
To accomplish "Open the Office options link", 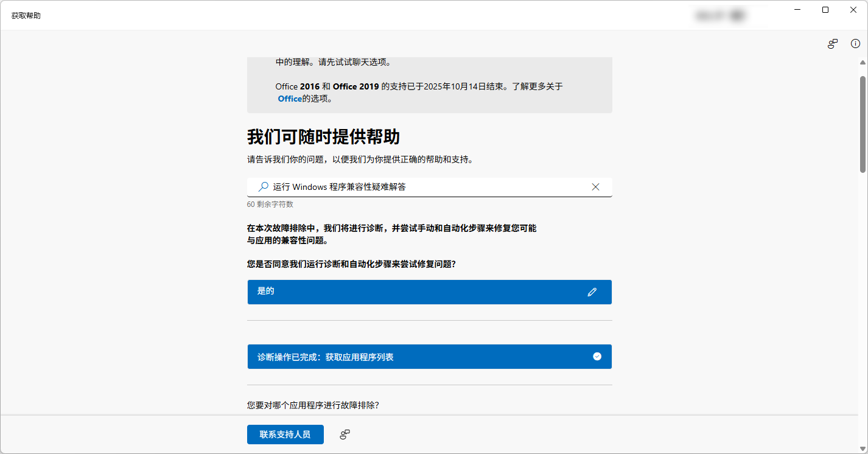I will pos(289,98).
